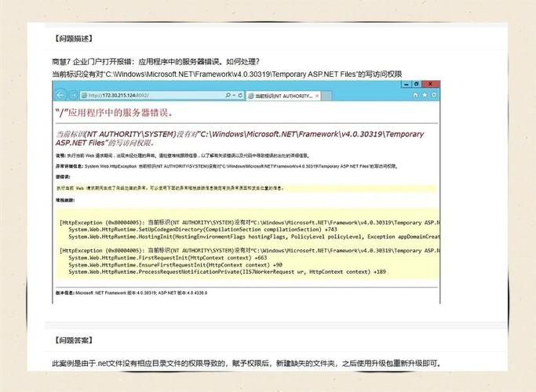Minimize the browser window

(x=406, y=84)
